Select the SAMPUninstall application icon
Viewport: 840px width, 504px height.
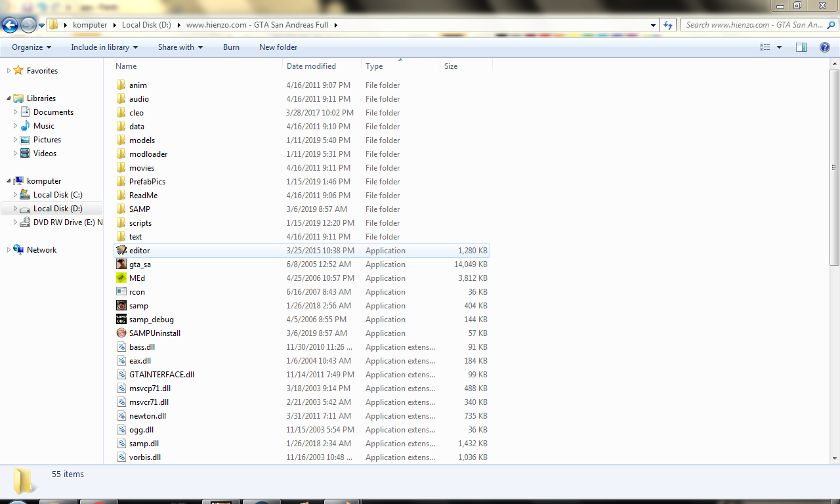(121, 333)
